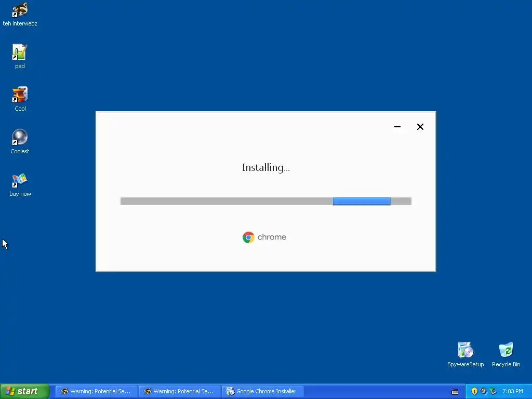Open the yellow security shield tray icon

click(474, 391)
